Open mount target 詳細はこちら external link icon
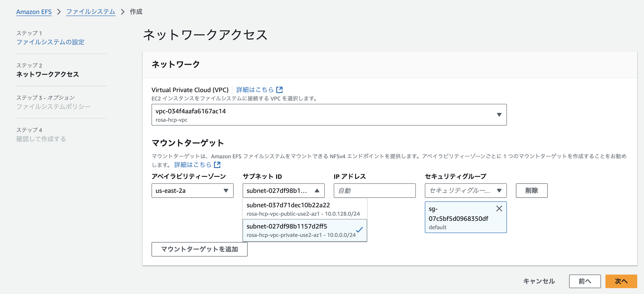 217,165
